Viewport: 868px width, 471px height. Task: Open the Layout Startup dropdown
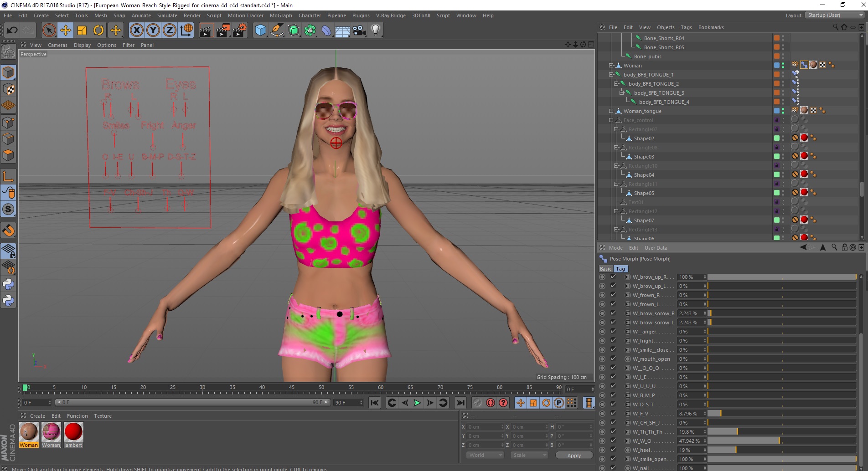coord(835,15)
